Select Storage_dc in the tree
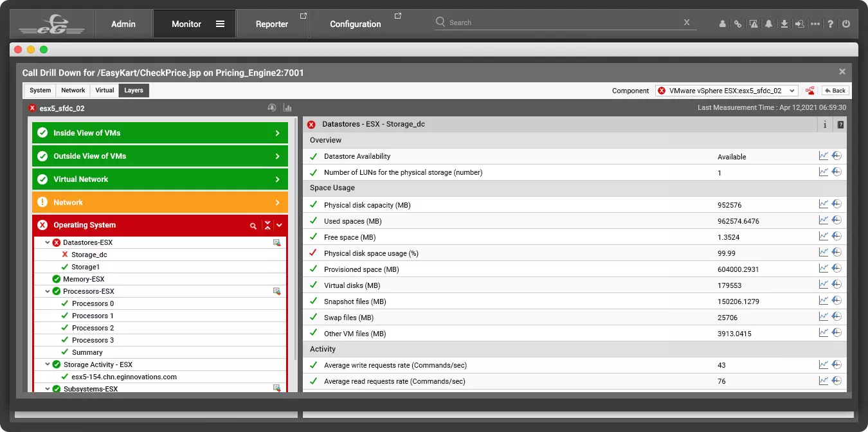The height and width of the screenshot is (432, 868). point(89,255)
